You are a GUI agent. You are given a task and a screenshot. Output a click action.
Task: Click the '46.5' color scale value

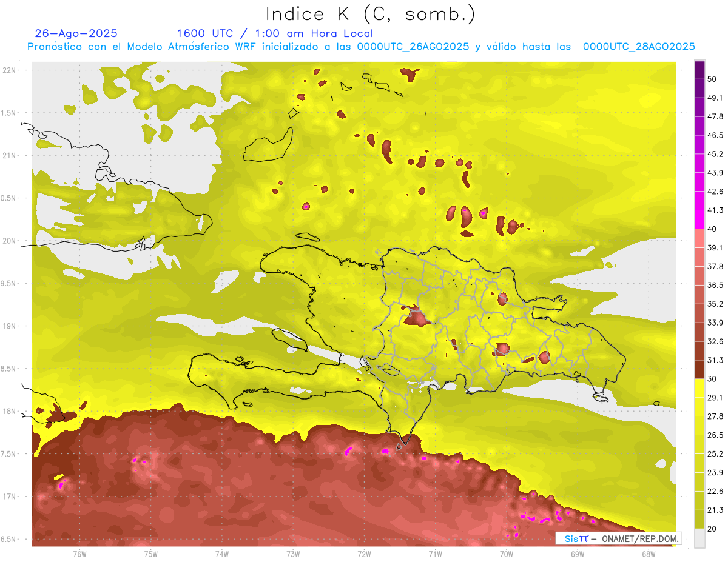tap(715, 136)
